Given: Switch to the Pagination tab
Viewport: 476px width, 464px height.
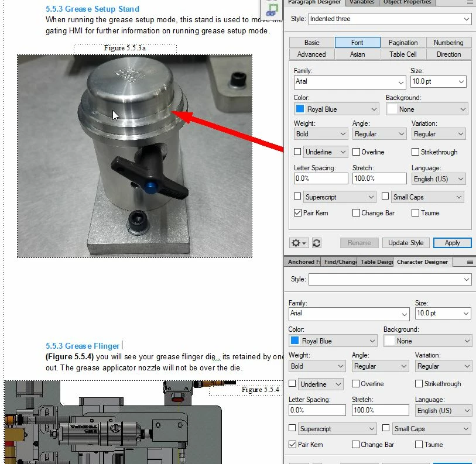Looking at the screenshot, I should coord(403,43).
